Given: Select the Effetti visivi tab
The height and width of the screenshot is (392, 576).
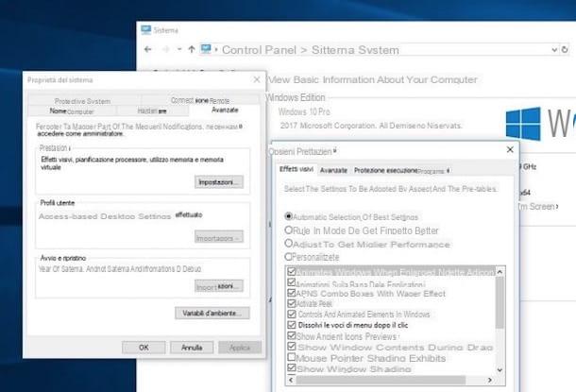Looking at the screenshot, I should tap(296, 169).
